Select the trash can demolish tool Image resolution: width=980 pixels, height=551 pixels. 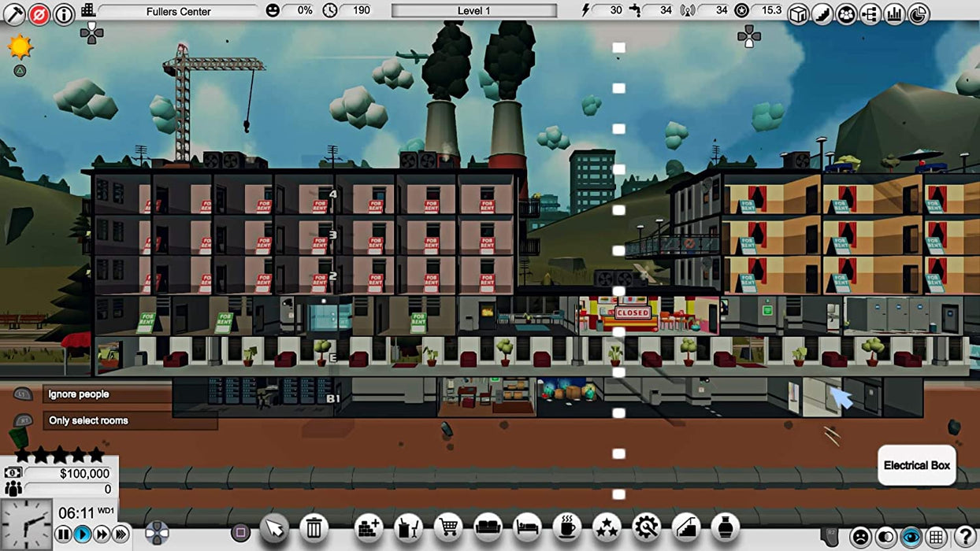tap(314, 528)
